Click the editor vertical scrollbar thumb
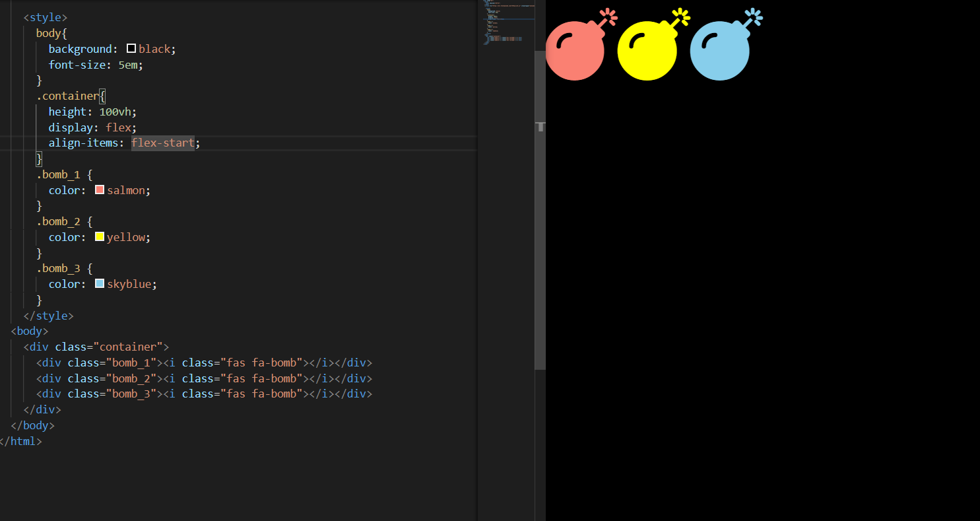Viewport: 980px width, 521px height. (x=540, y=209)
